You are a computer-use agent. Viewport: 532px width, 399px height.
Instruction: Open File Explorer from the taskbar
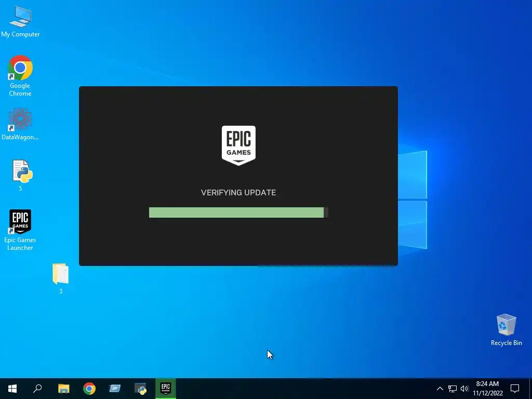click(63, 389)
